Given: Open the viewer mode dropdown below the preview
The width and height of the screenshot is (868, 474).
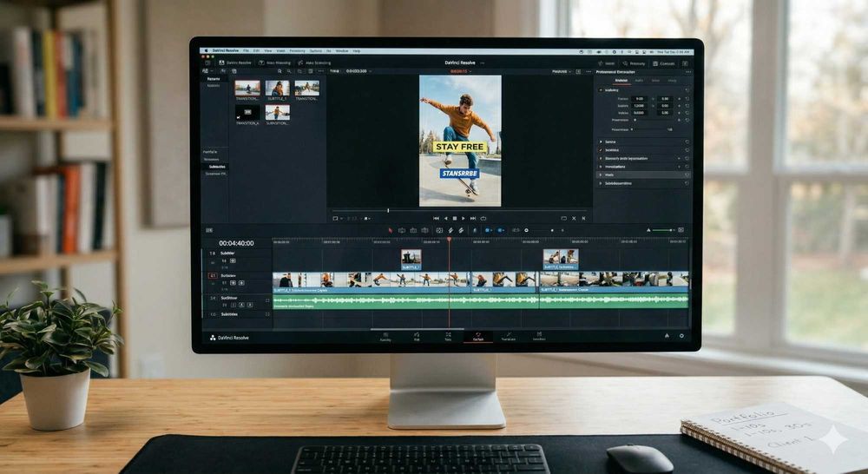Looking at the screenshot, I should tap(338, 218).
